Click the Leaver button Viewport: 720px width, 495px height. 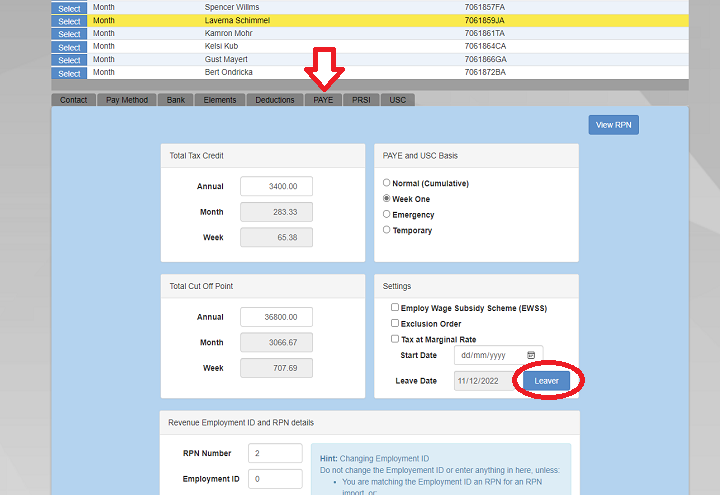pyautogui.click(x=546, y=381)
